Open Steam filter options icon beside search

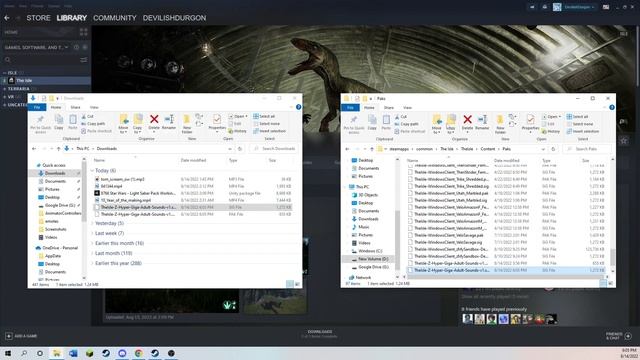click(x=84, y=60)
